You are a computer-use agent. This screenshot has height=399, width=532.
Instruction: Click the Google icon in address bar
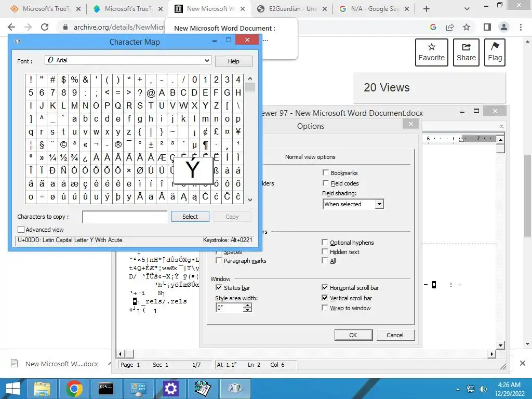433,27
